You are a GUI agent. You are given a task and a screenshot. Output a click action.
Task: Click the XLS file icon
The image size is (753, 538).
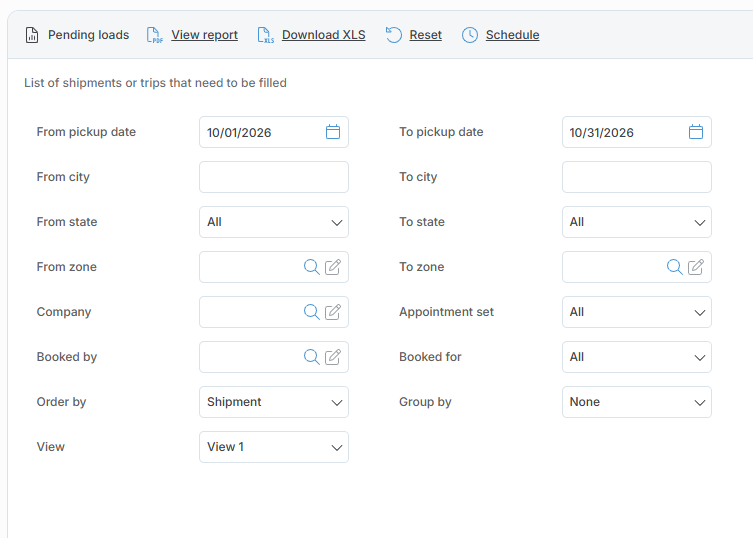[266, 35]
